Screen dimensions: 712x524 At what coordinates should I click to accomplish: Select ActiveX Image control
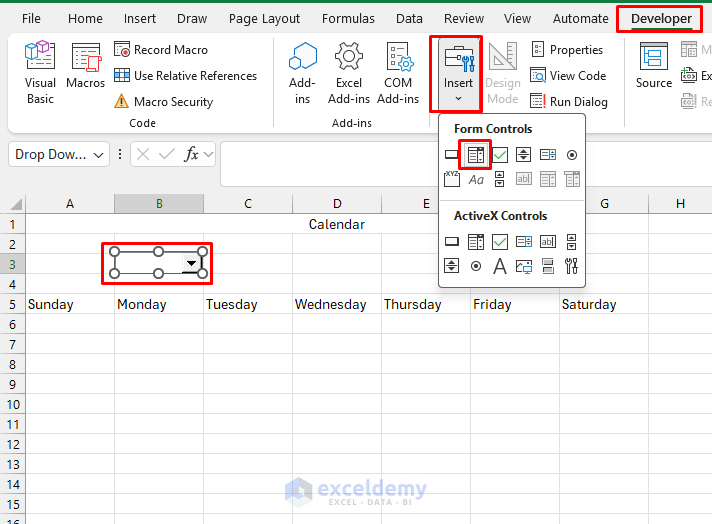(x=524, y=266)
